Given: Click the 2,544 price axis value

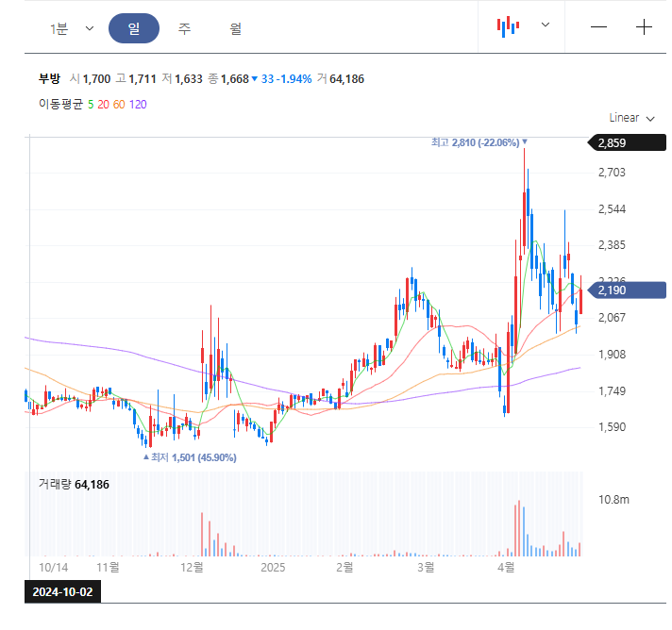Looking at the screenshot, I should pyautogui.click(x=612, y=209).
